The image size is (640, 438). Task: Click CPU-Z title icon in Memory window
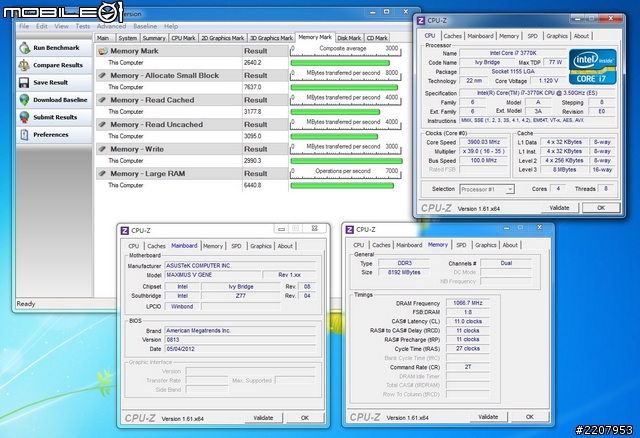pyautogui.click(x=350, y=230)
